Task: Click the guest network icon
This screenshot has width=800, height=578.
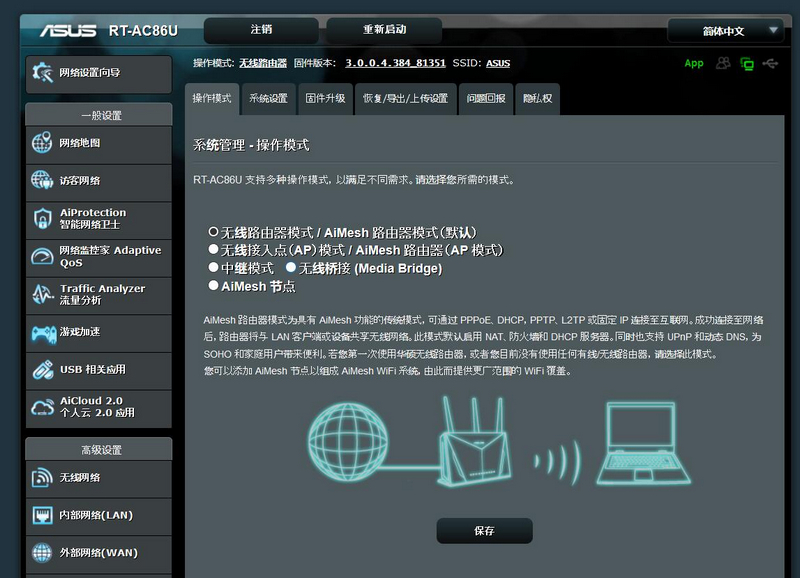Action: (x=42, y=180)
